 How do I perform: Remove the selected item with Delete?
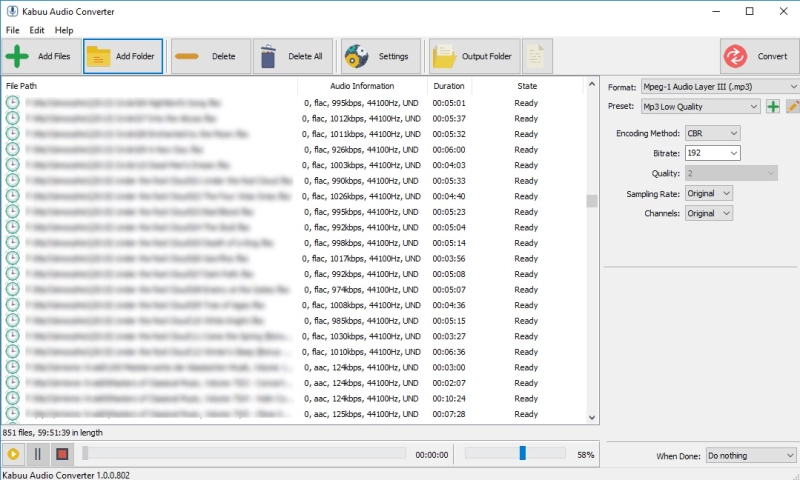211,56
